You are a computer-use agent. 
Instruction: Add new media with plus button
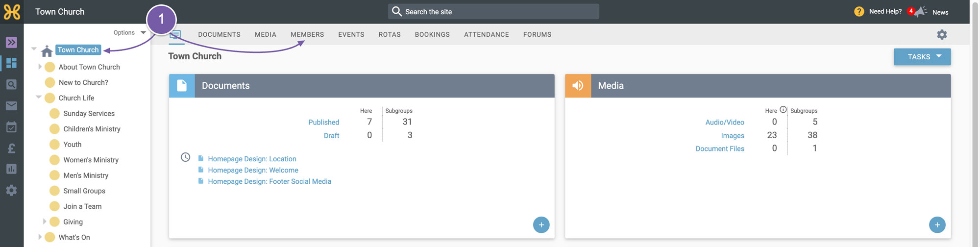point(937,225)
